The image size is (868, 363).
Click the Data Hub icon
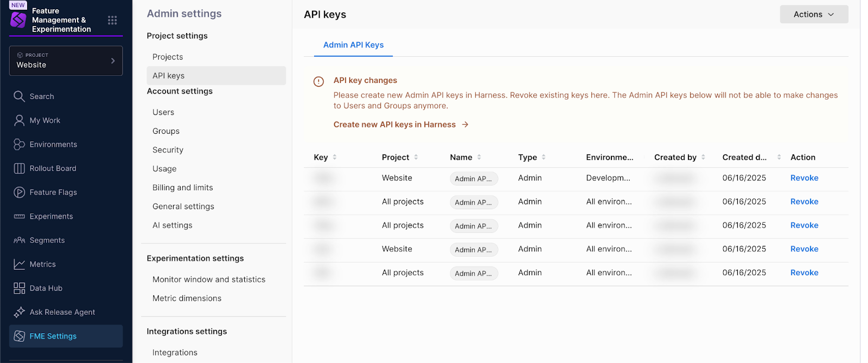[19, 288]
